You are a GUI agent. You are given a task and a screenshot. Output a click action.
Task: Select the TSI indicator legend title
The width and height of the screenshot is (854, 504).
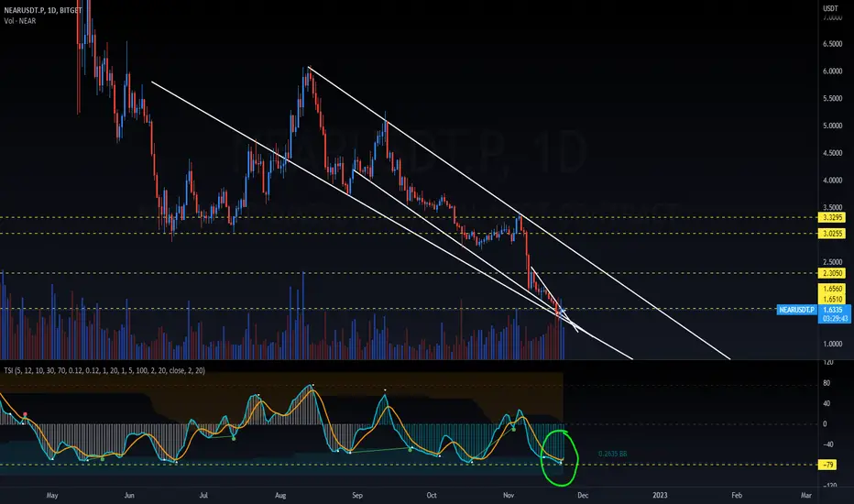coord(104,370)
